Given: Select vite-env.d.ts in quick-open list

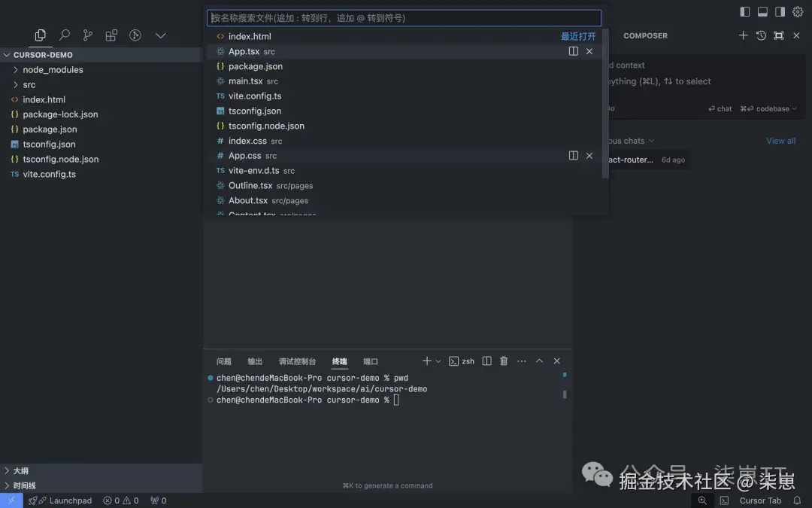Looking at the screenshot, I should click(404, 171).
